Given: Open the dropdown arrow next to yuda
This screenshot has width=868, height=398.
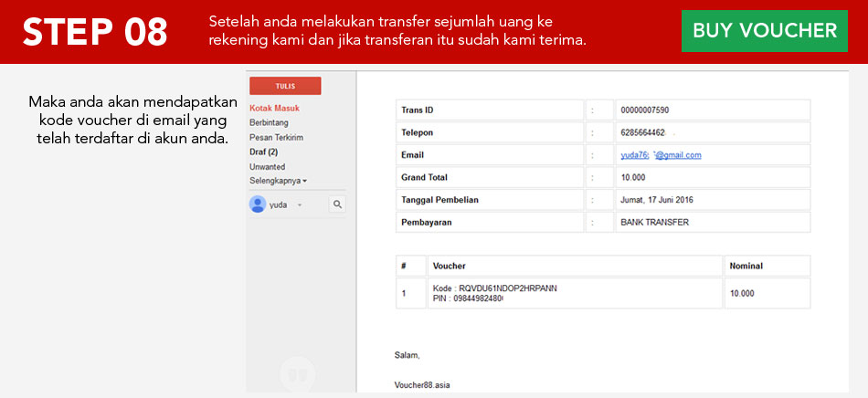Looking at the screenshot, I should (300, 205).
